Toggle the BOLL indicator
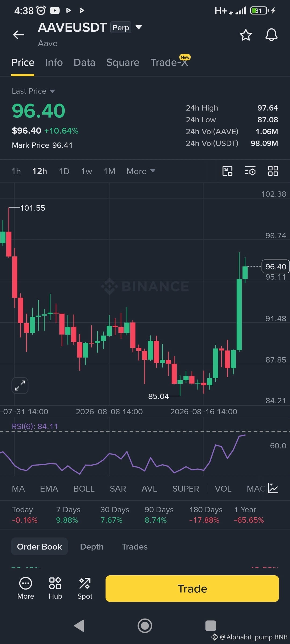The image size is (290, 644). click(84, 489)
